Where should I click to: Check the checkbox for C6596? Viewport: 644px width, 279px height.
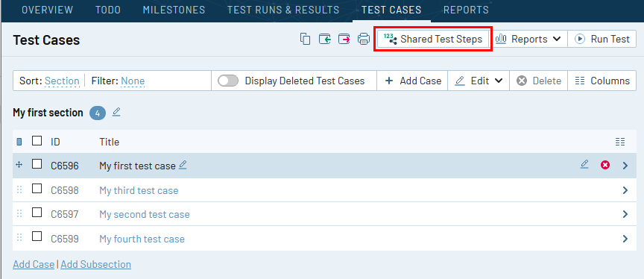click(37, 164)
